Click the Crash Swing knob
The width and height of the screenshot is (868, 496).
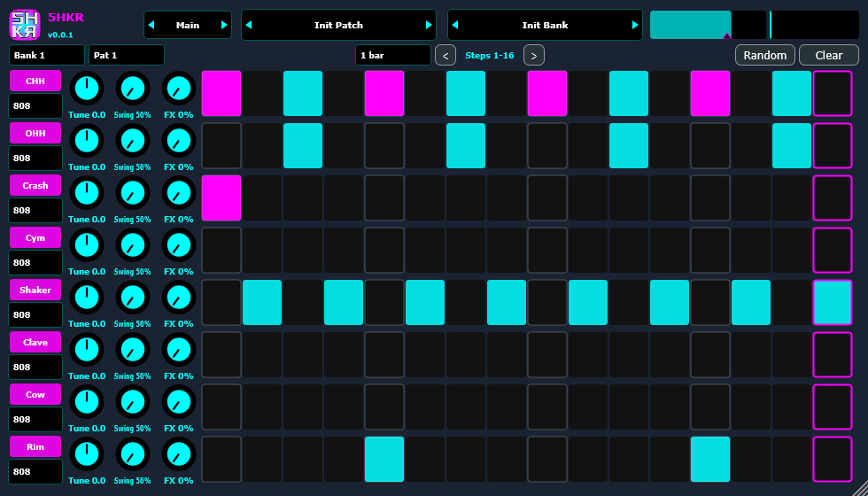(132, 193)
